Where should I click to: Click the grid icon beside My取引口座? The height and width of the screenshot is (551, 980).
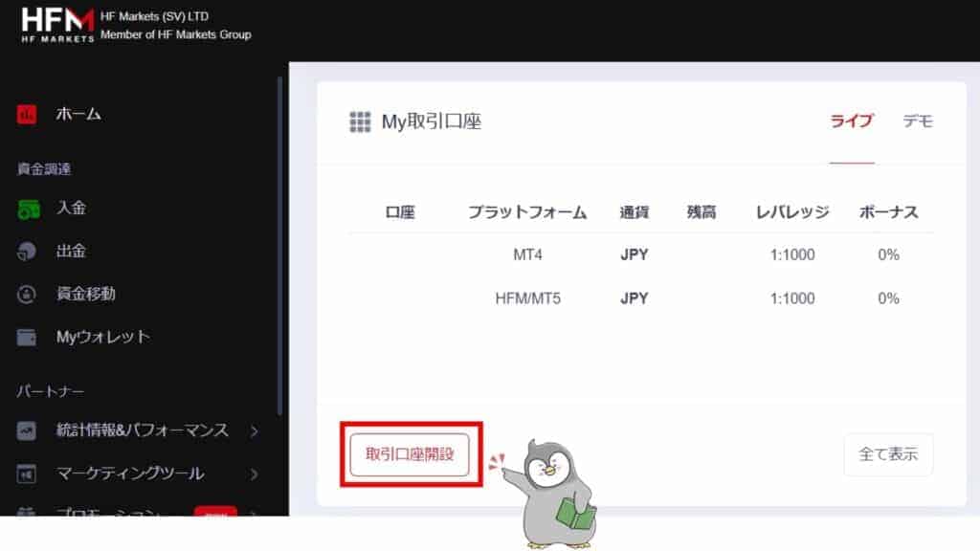[x=360, y=121]
